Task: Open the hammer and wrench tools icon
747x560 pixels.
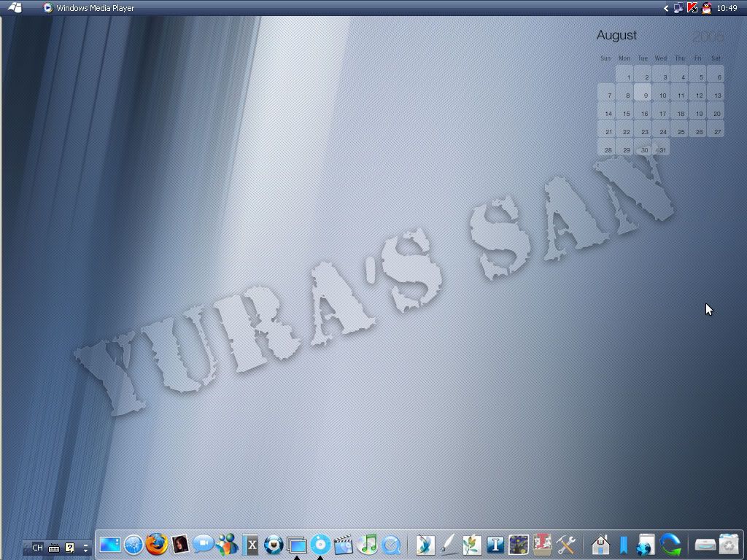Action: (x=566, y=544)
